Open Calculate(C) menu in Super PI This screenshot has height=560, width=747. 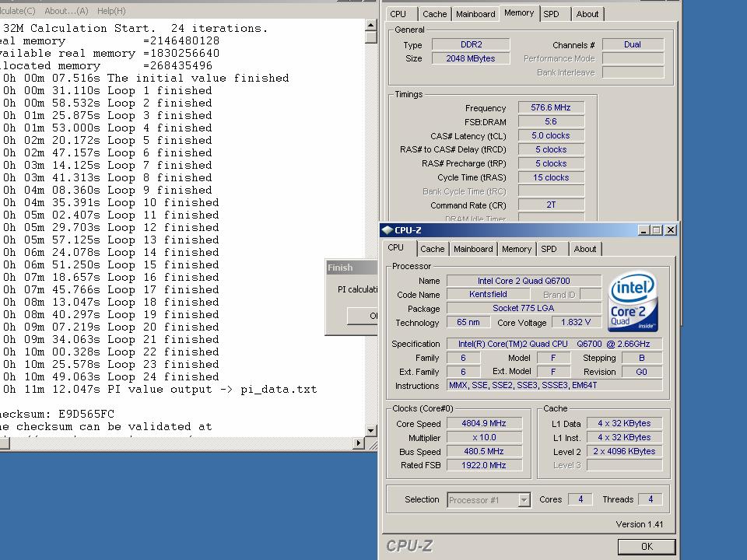point(18,11)
